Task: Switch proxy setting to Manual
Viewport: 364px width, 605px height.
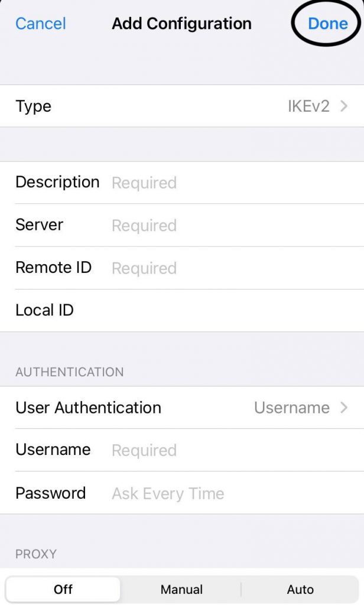Action: [181, 589]
